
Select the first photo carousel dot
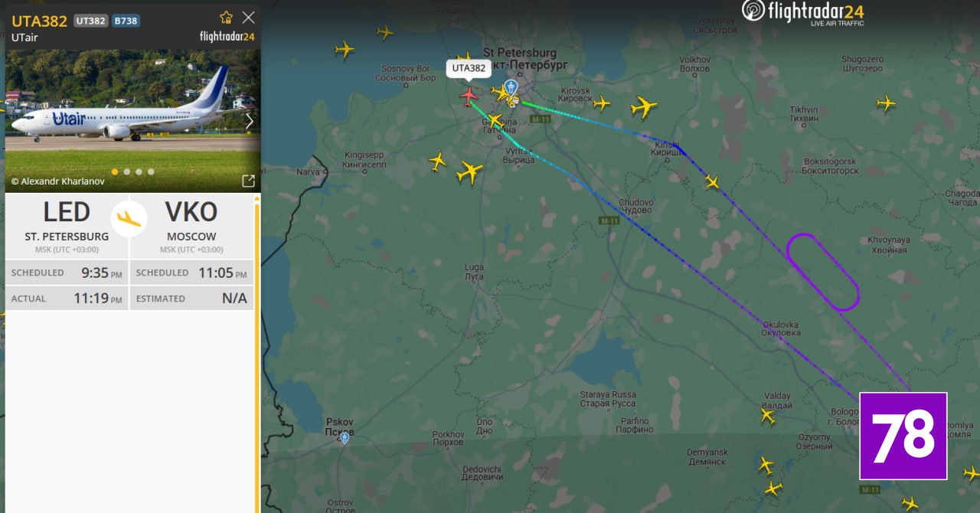click(115, 172)
